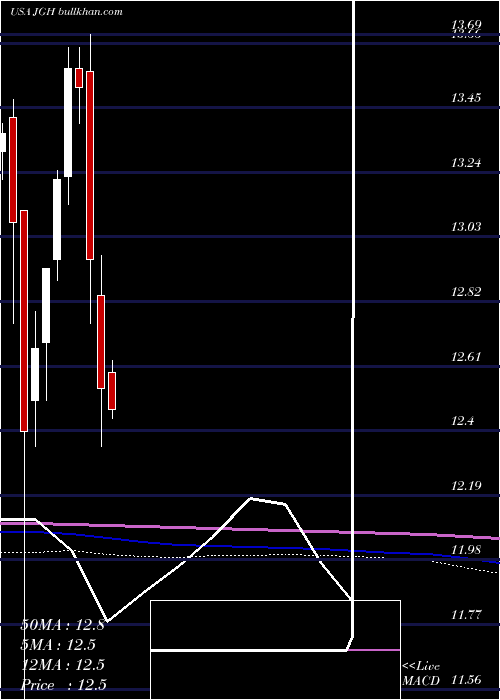Click the 13.24 price axis label

pos(466,163)
